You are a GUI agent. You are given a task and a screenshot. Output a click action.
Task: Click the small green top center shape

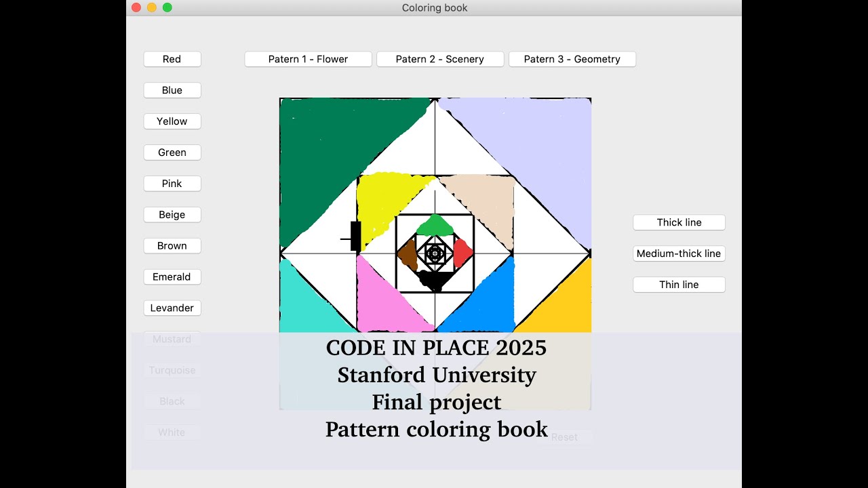[434, 225]
